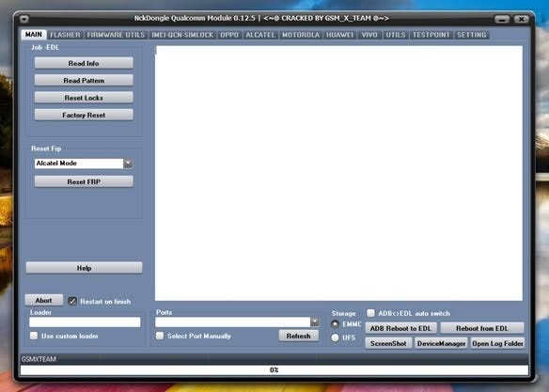Image resolution: width=549 pixels, height=392 pixels.
Task: Enable Select Port Manually checkbox
Action: (160, 336)
